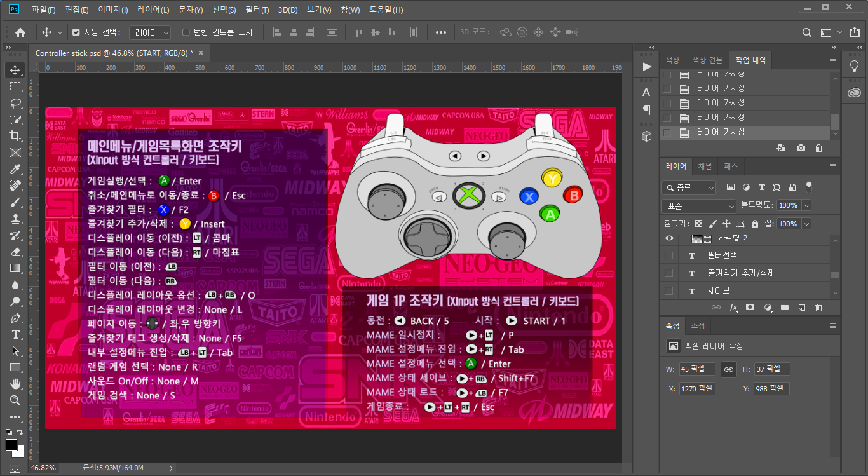Image resolution: width=868 pixels, height=476 pixels.
Task: Uncheck the 자동 선택 checkbox
Action: pos(76,32)
